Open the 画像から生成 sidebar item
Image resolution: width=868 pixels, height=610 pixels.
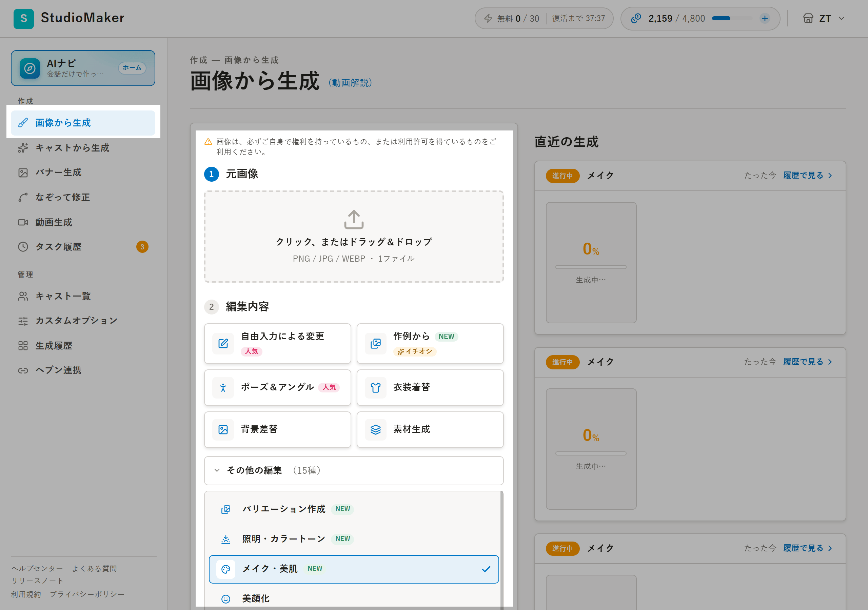pyautogui.click(x=83, y=123)
